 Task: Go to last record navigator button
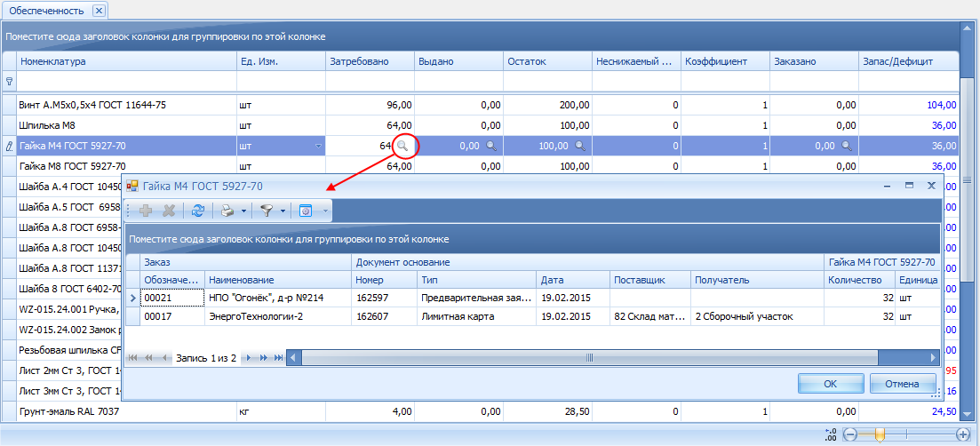tap(279, 358)
